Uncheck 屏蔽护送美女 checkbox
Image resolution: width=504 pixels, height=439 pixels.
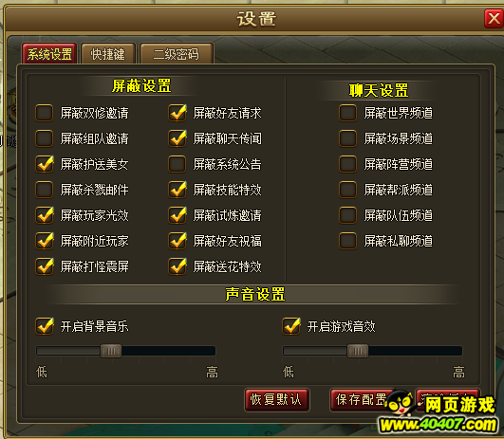(x=44, y=164)
